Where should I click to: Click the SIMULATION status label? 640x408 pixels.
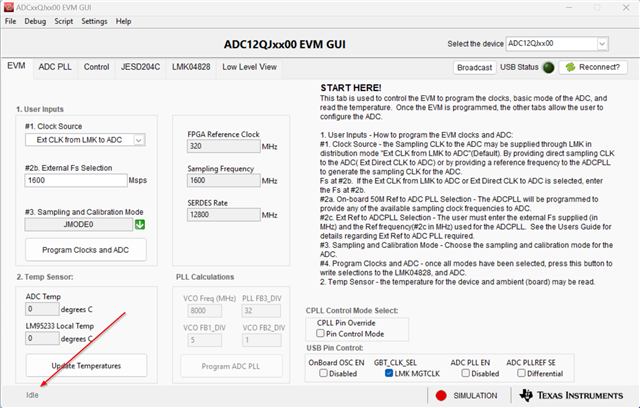(475, 395)
